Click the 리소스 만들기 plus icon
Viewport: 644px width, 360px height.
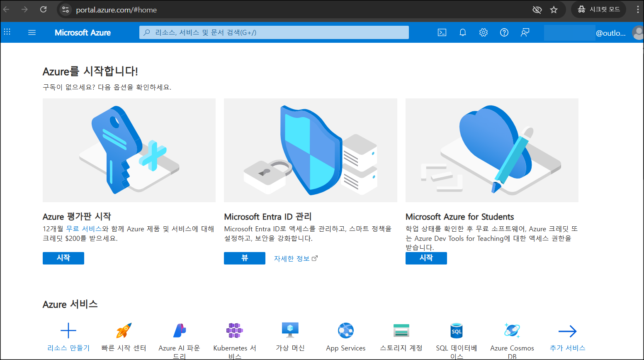click(x=68, y=331)
